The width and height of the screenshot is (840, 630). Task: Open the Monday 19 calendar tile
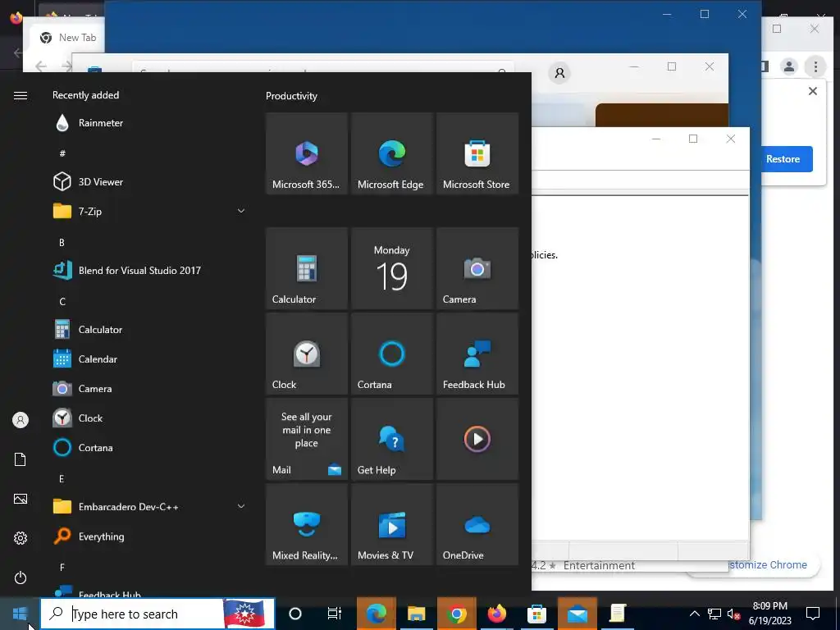[x=391, y=268]
